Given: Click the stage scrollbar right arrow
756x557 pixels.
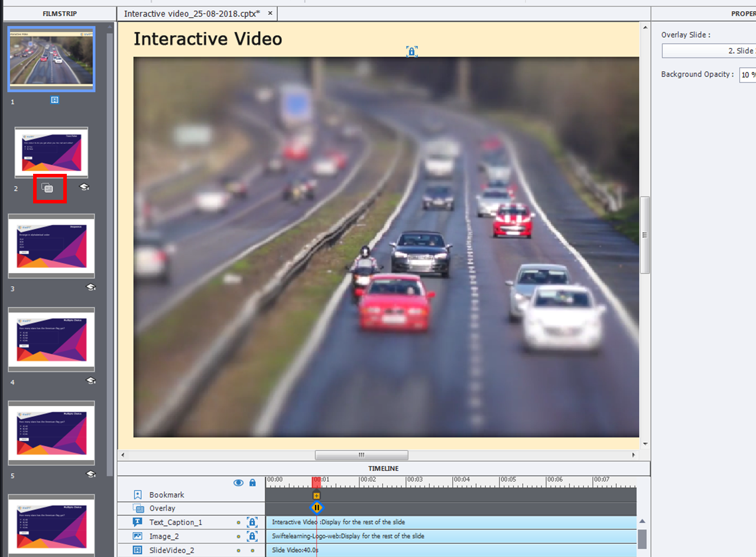Looking at the screenshot, I should point(634,455).
